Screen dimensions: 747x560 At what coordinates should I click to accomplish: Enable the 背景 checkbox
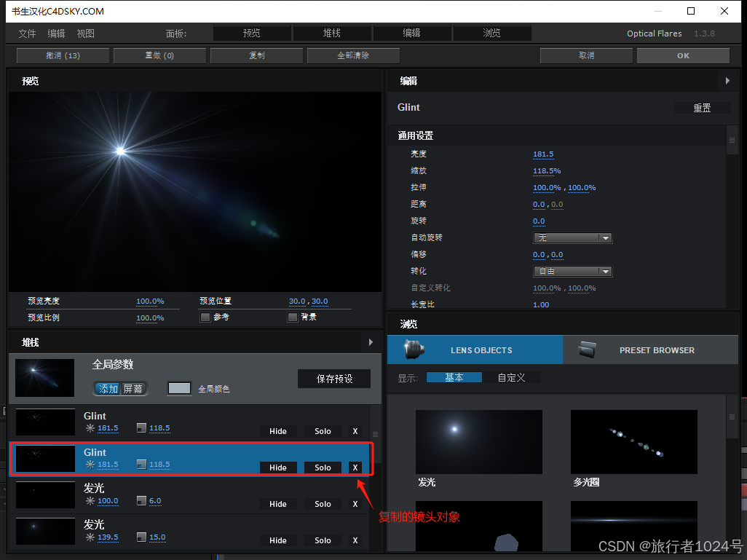pyautogui.click(x=293, y=317)
